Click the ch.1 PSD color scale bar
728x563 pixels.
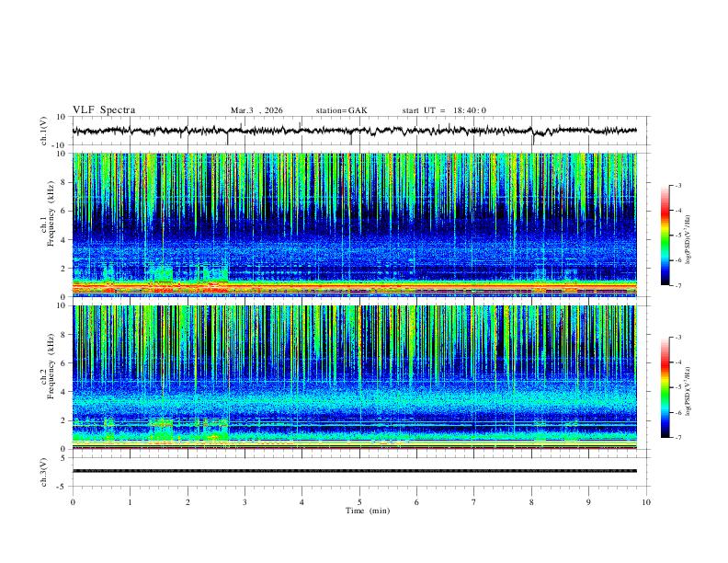(x=665, y=236)
